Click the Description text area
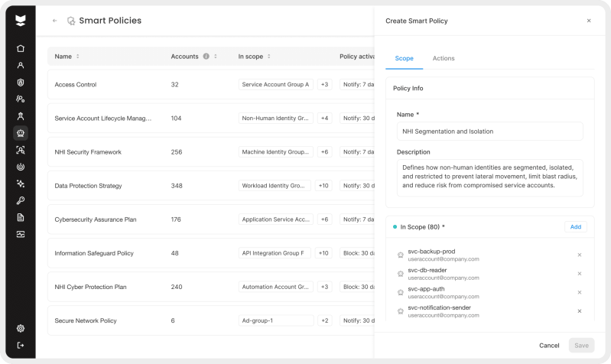This screenshot has width=611, height=364. click(x=490, y=177)
